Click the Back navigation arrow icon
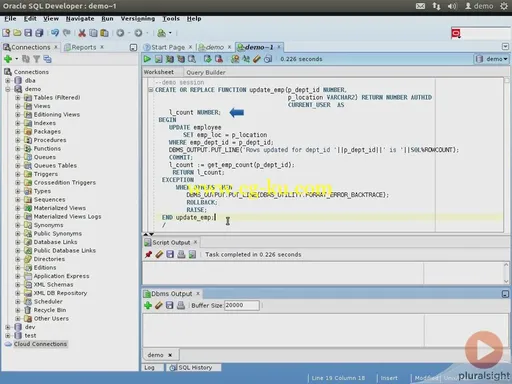This screenshot has height=384, width=512. click(x=120, y=33)
